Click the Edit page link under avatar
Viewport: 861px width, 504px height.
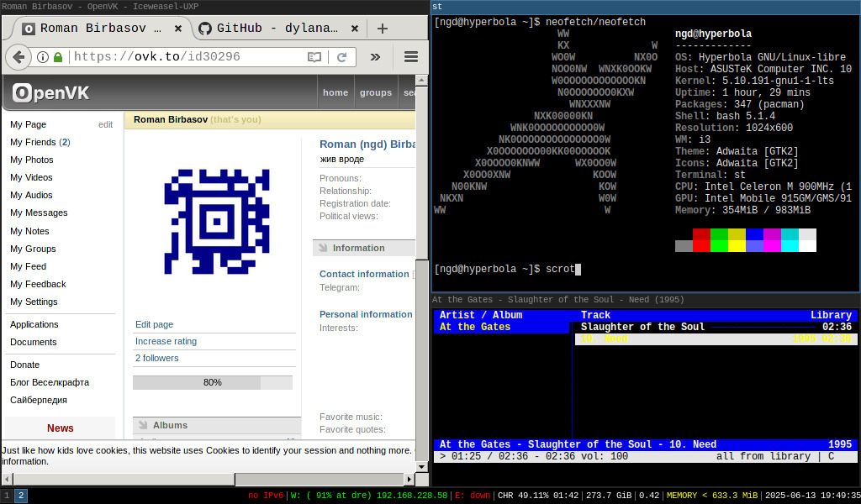154,324
